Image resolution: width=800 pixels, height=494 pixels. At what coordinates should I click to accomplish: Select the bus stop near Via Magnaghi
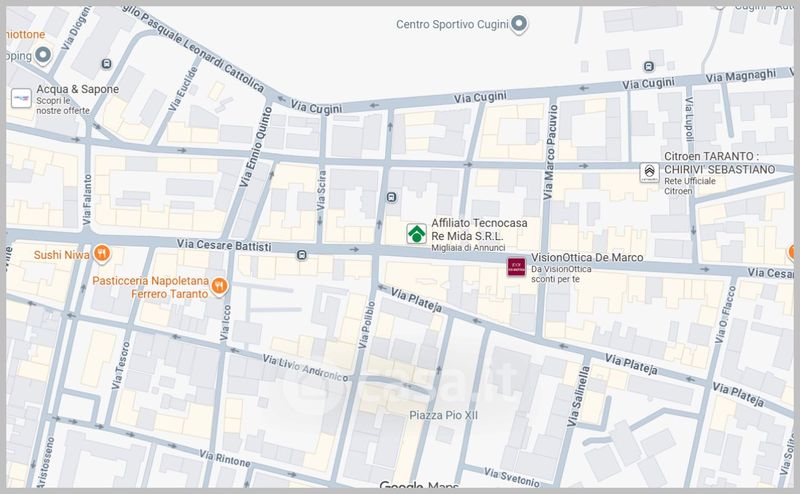(646, 65)
